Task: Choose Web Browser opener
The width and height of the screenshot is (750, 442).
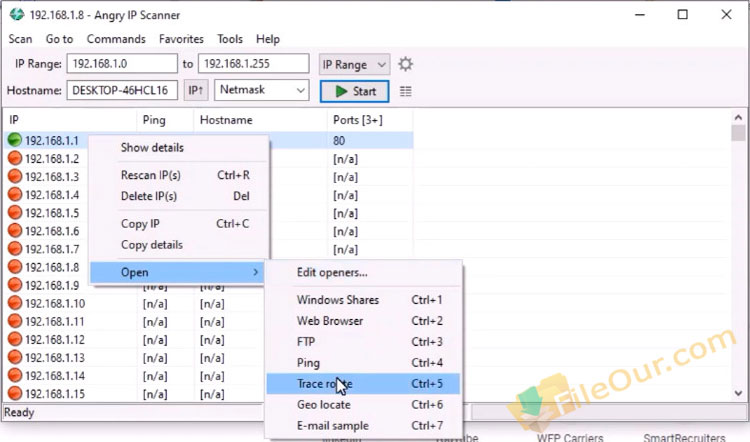Action: [364, 321]
